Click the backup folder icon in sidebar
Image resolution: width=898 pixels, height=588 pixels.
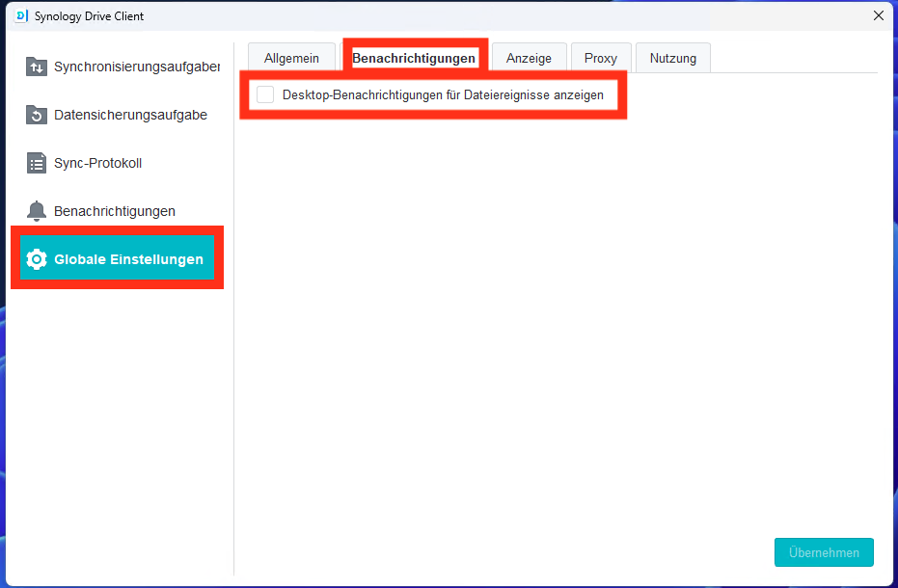coord(37,115)
